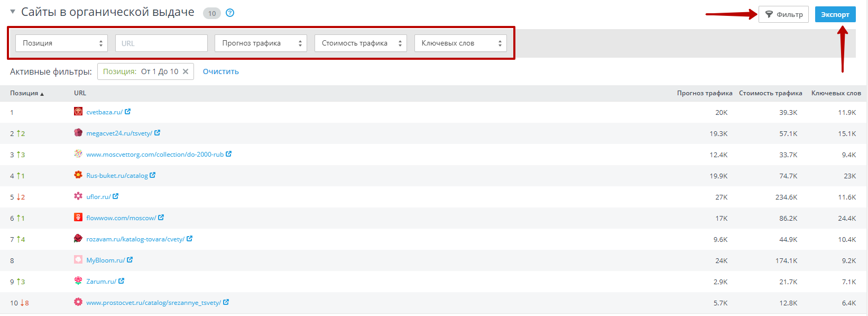Click the moscvettorg.com favicon
Viewport: 868px width, 316px height.
pos(78,154)
